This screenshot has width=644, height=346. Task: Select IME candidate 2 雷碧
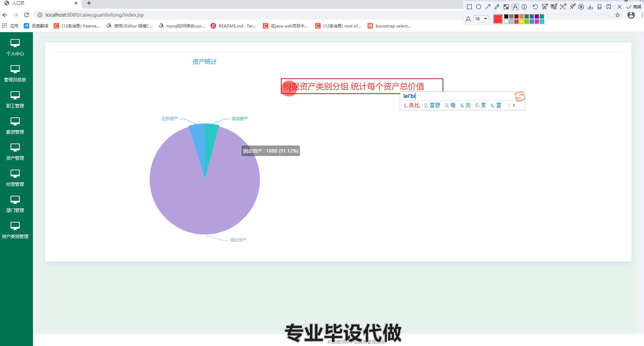click(x=432, y=105)
